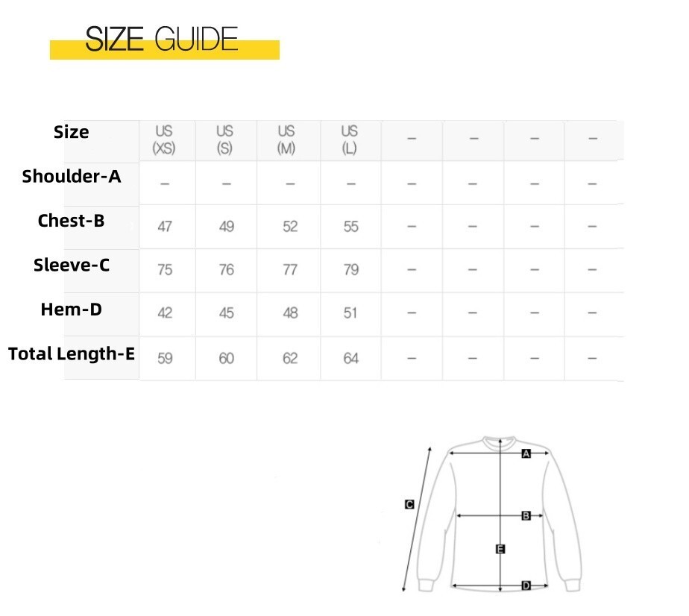Select the US (XS) size column header
689x616 pixels.
click(x=164, y=139)
